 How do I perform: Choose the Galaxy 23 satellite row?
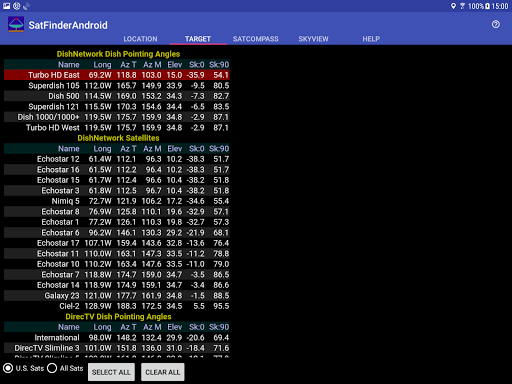pos(117,296)
